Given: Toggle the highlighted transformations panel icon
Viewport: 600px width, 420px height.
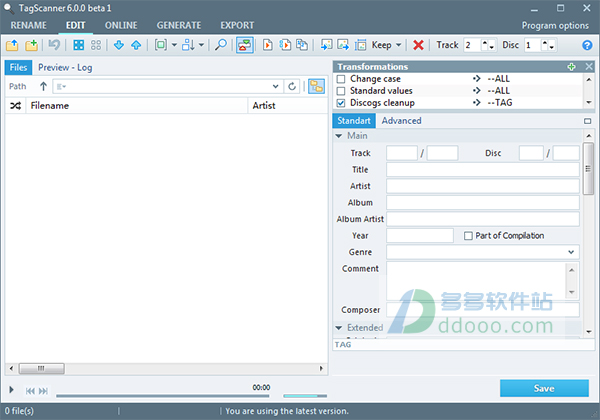Looking at the screenshot, I should pyautogui.click(x=245, y=45).
